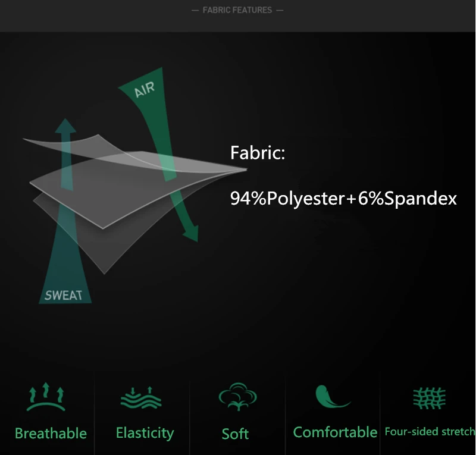
Task: Click the green AIR arrow label
Action: point(145,90)
